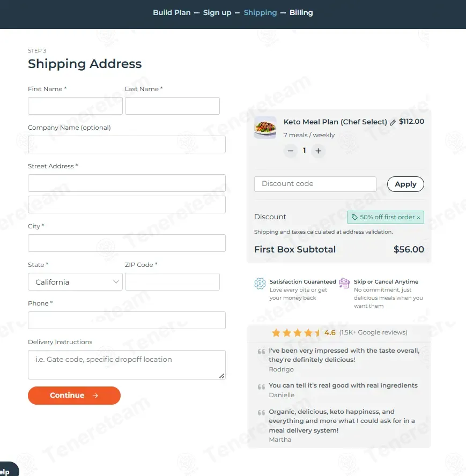
Task: Click the pencil edit icon beside Keto Meal Plan
Action: (x=393, y=122)
